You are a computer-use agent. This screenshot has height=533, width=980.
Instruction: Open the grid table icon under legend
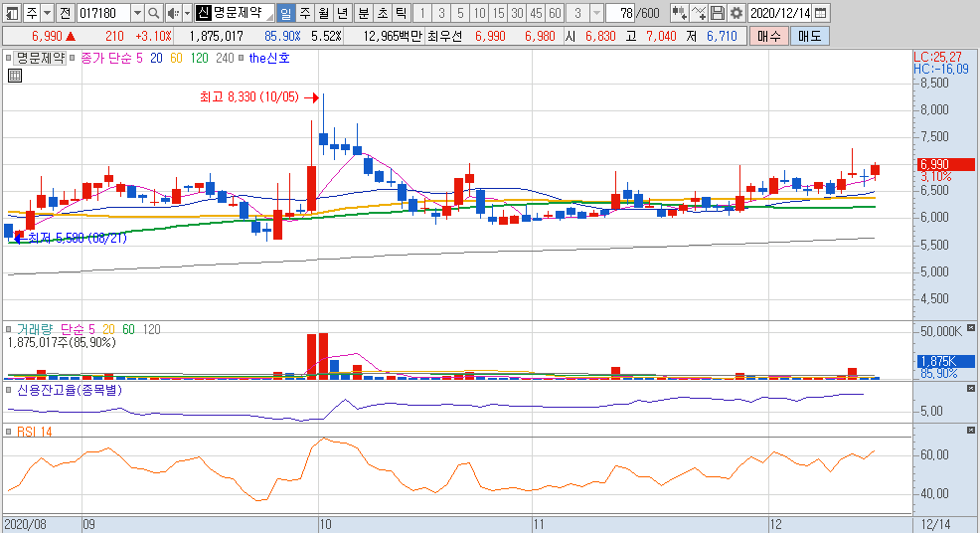tap(15, 76)
